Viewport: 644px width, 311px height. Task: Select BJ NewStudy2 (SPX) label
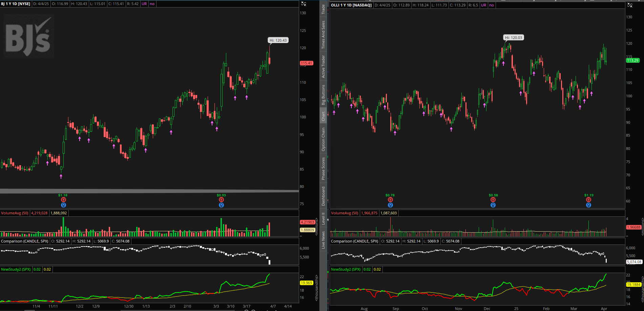(x=16, y=269)
